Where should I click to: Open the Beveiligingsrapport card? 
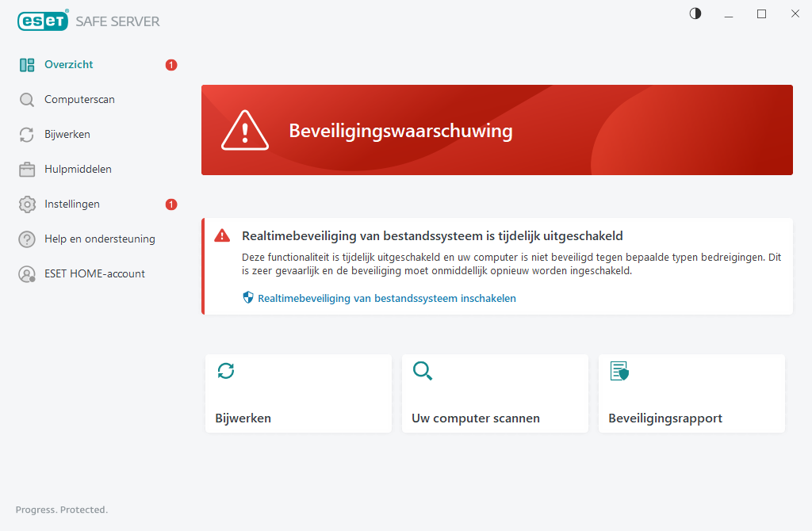click(x=691, y=393)
